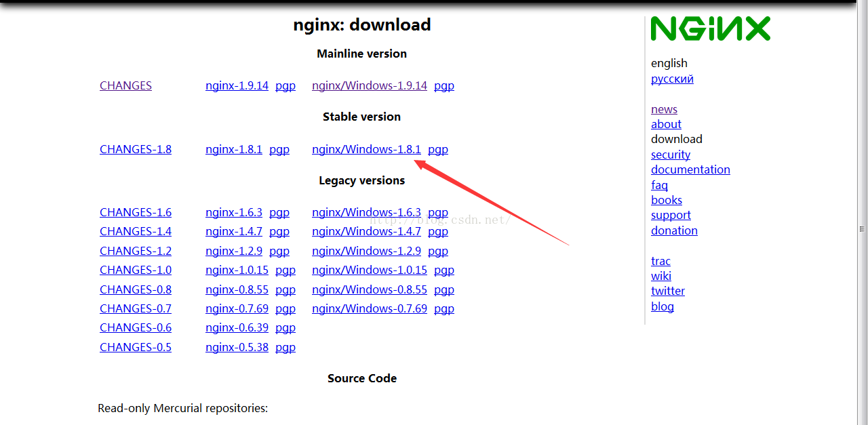Image resolution: width=868 pixels, height=425 pixels.
Task: Open pgp signature for nginx/Windows-1.8.1
Action: (438, 150)
